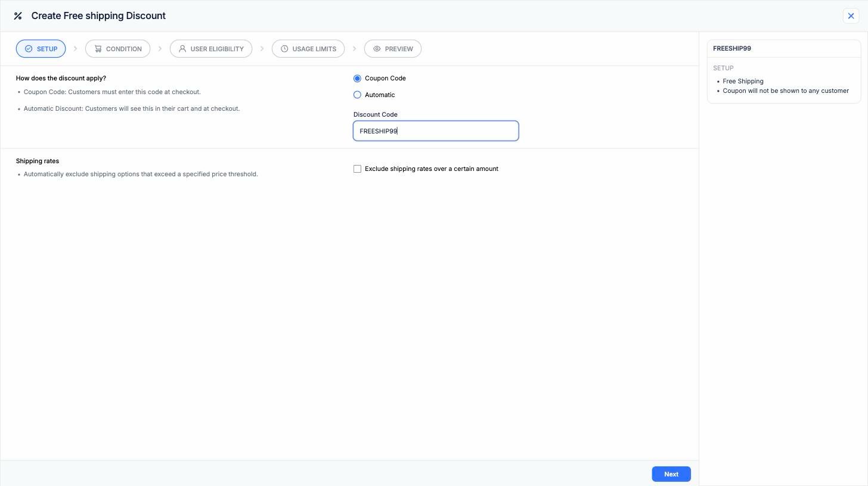The height and width of the screenshot is (486, 868).
Task: Go to the CONDITION step
Action: 117,49
